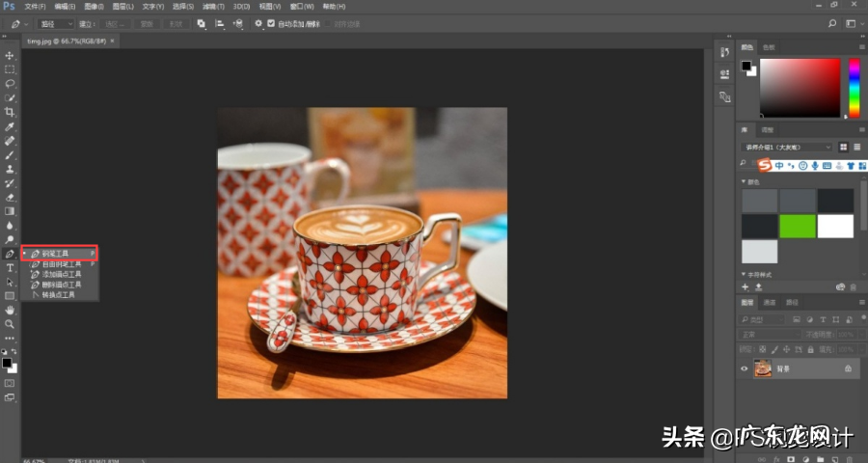The width and height of the screenshot is (868, 463).
Task: Enable the 对齐边缘 checkbox
Action: (327, 23)
